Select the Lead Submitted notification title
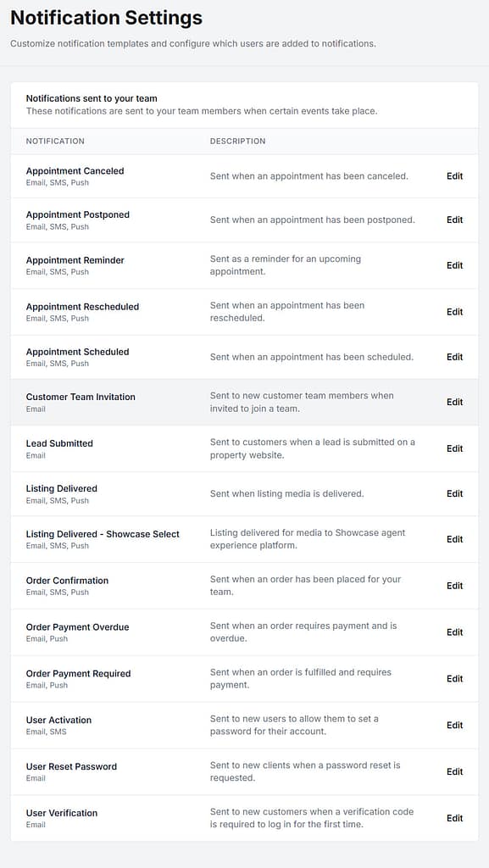 coord(61,442)
